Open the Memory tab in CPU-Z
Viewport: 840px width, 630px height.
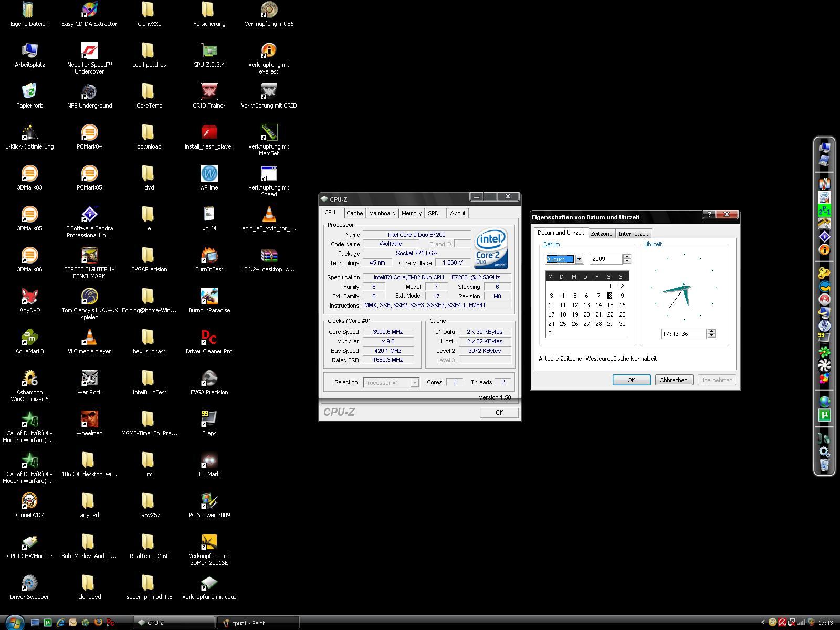point(412,213)
